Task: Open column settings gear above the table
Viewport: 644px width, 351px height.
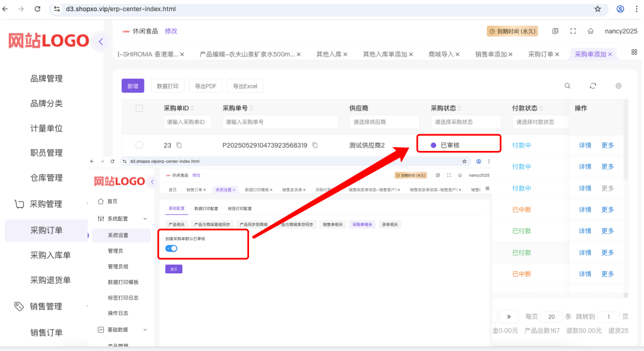Action: point(618,86)
